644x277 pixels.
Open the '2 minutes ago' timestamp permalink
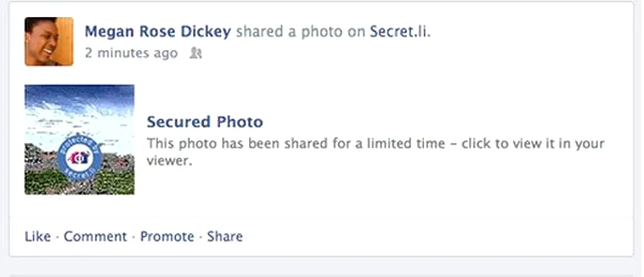point(131,53)
